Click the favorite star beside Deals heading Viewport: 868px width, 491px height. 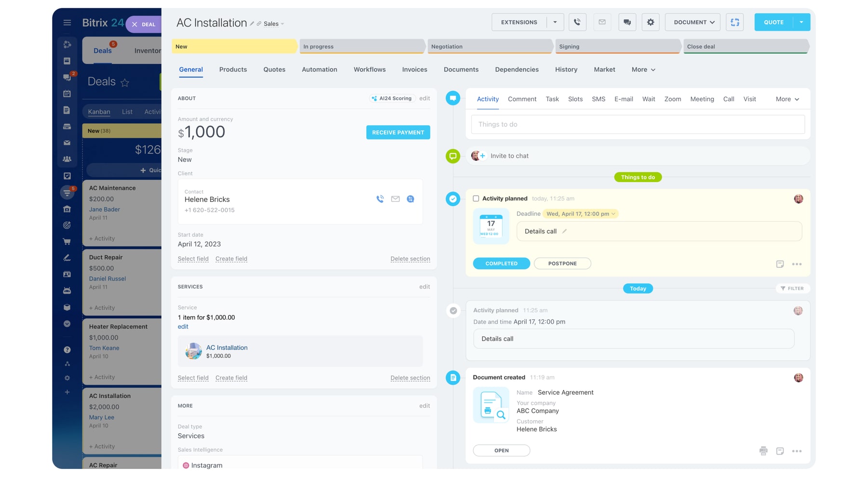pyautogui.click(x=125, y=83)
